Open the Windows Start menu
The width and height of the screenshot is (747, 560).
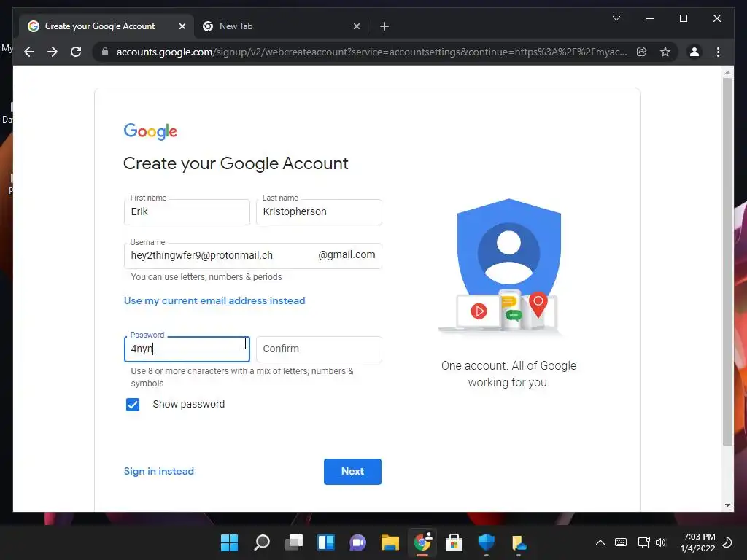tap(229, 542)
